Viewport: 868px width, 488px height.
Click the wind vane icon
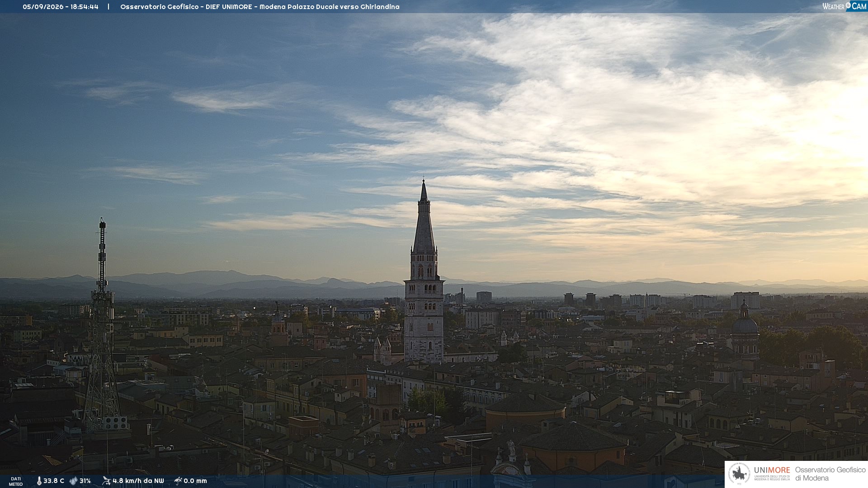coord(106,481)
